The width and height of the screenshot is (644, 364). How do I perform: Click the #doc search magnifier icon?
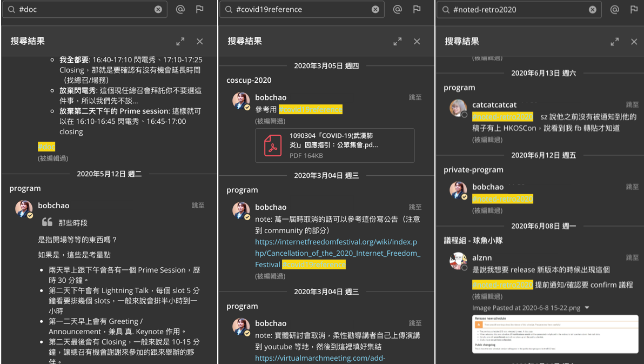coord(11,9)
